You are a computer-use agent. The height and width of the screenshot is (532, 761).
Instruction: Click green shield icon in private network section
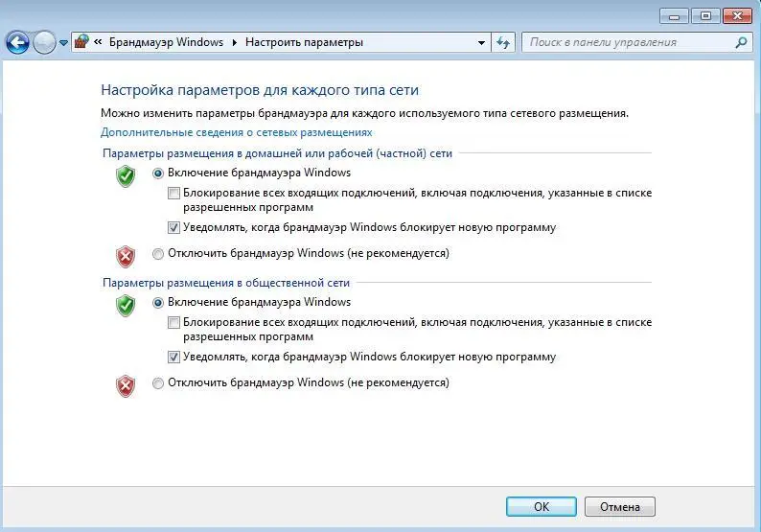(x=126, y=175)
